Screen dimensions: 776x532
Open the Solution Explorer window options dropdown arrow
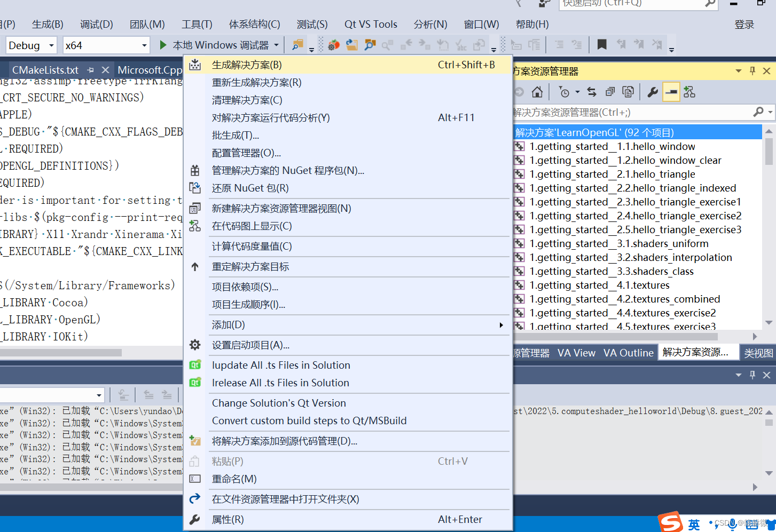click(739, 71)
